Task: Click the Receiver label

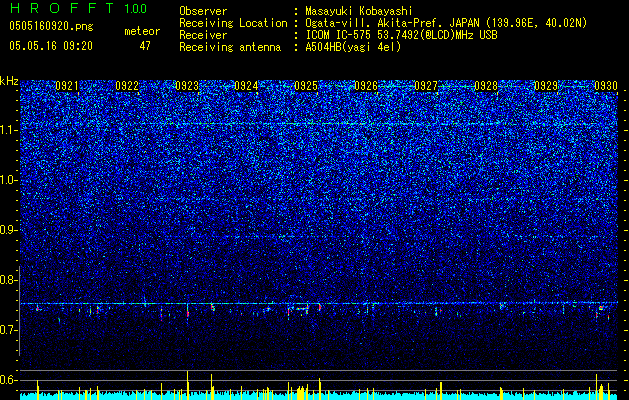Action: tap(203, 35)
